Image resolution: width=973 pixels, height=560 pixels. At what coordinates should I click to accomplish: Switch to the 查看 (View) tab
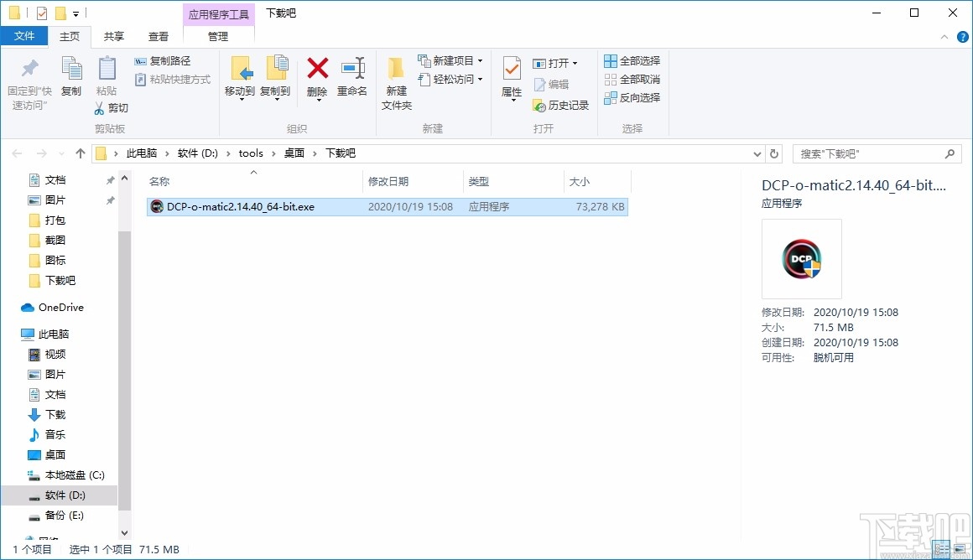[x=159, y=36]
